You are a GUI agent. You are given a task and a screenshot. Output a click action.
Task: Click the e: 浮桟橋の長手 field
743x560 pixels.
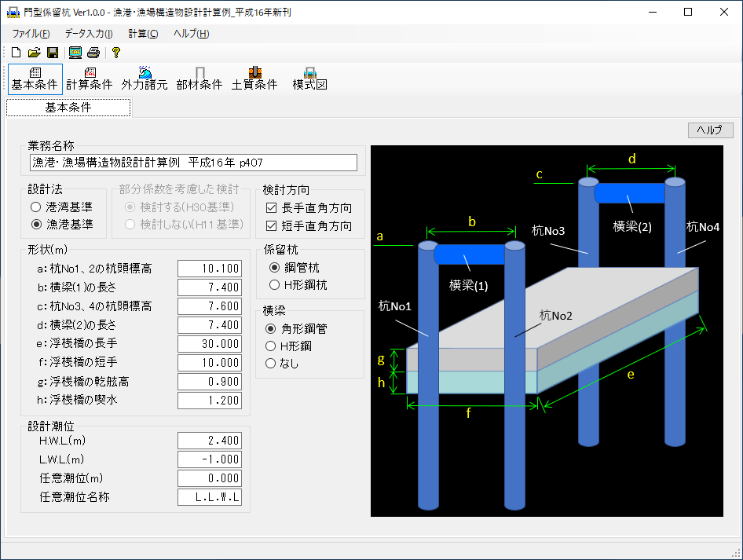(210, 344)
